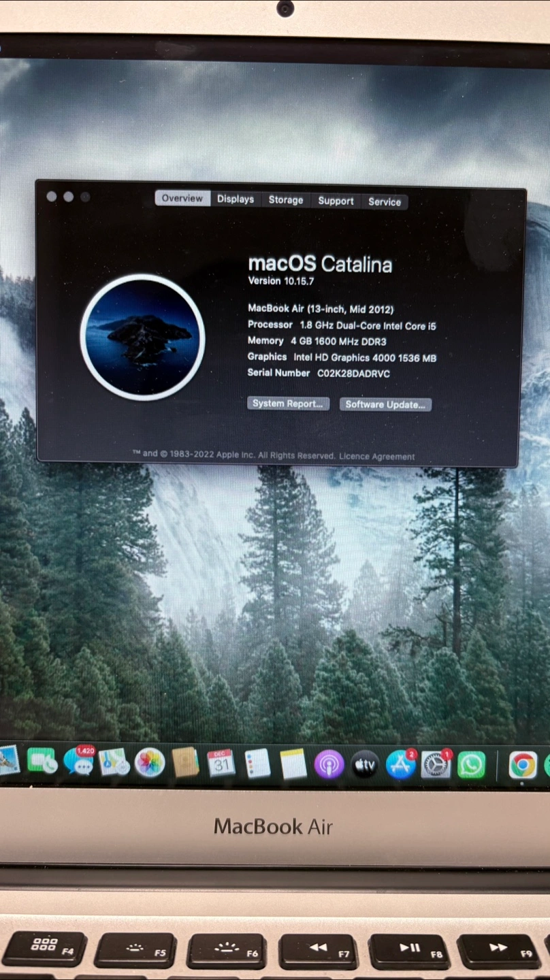The width and height of the screenshot is (550, 980).
Task: Launch Maps from the dock
Action: [114, 762]
